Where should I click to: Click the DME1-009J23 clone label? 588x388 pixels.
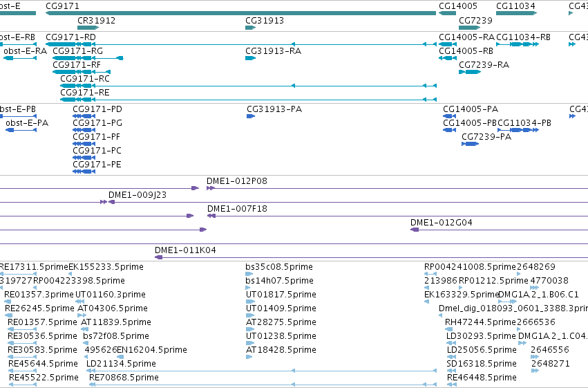click(137, 195)
